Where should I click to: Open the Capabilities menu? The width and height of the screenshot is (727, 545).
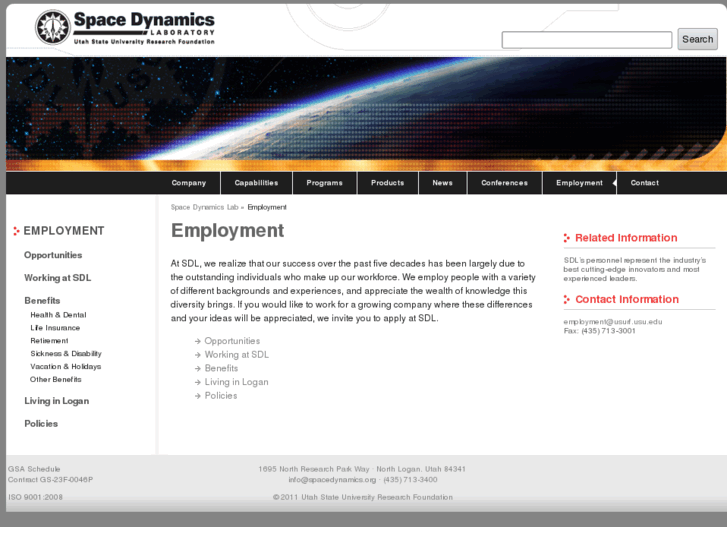(256, 183)
